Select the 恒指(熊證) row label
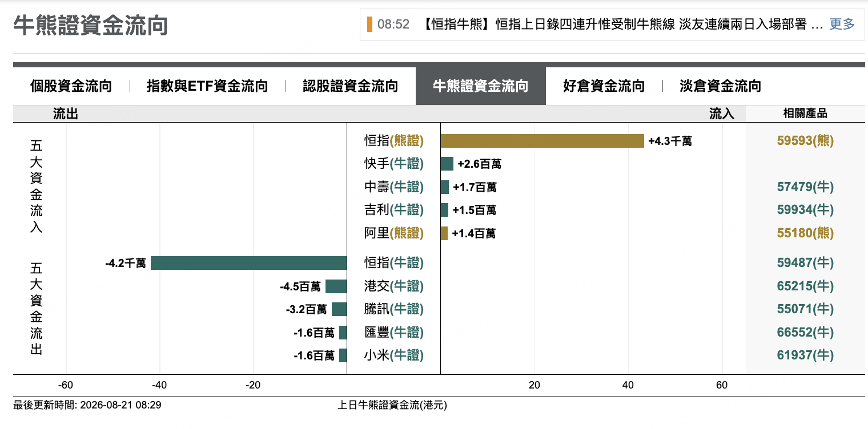 point(394,141)
